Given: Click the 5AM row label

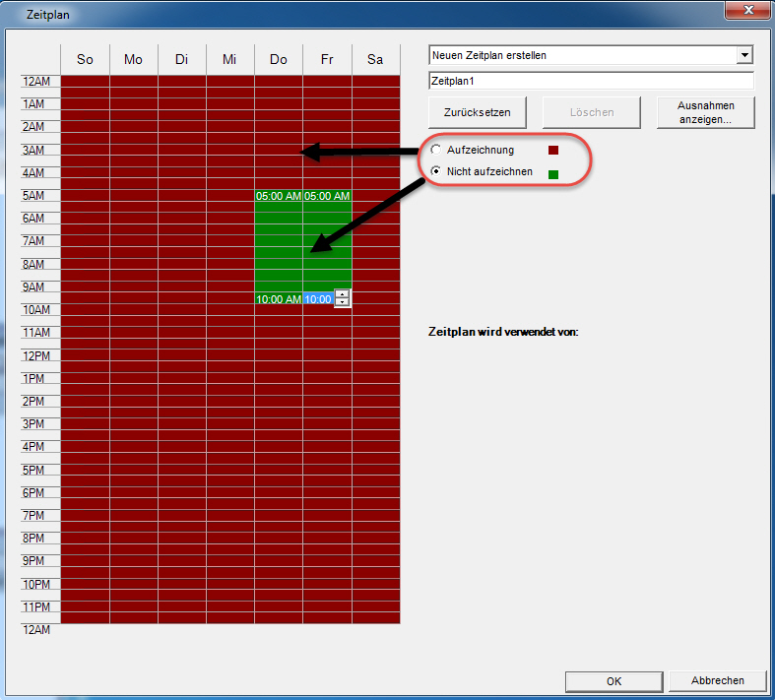Looking at the screenshot, I should pyautogui.click(x=33, y=195).
